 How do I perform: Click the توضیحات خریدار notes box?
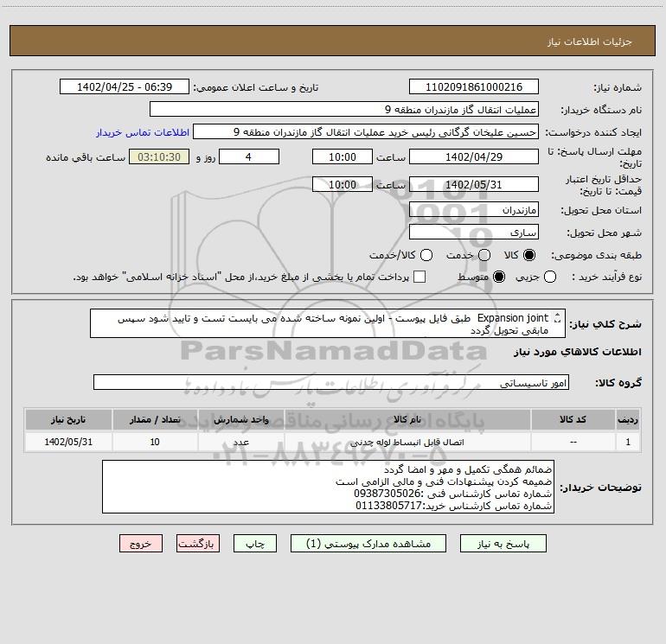pyautogui.click(x=328, y=487)
